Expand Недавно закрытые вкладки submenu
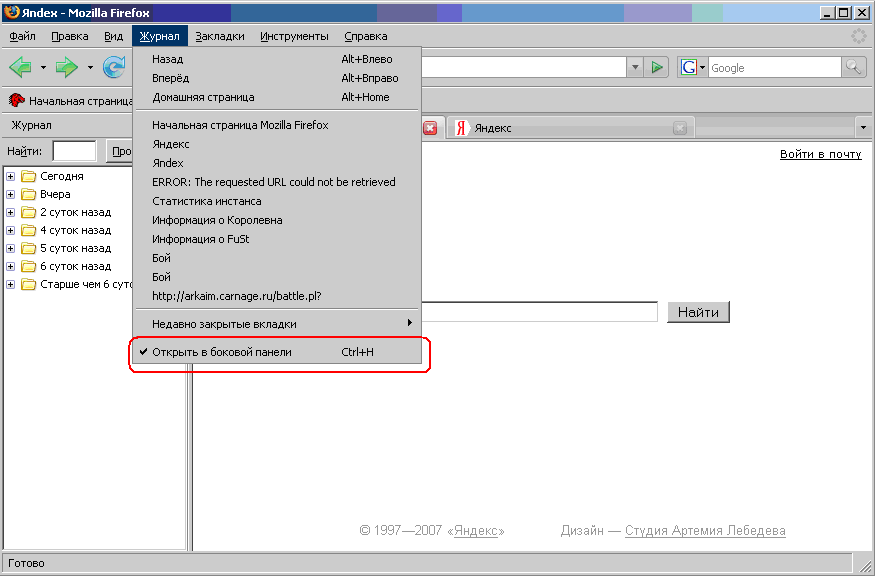Image resolution: width=875 pixels, height=576 pixels. coord(277,324)
